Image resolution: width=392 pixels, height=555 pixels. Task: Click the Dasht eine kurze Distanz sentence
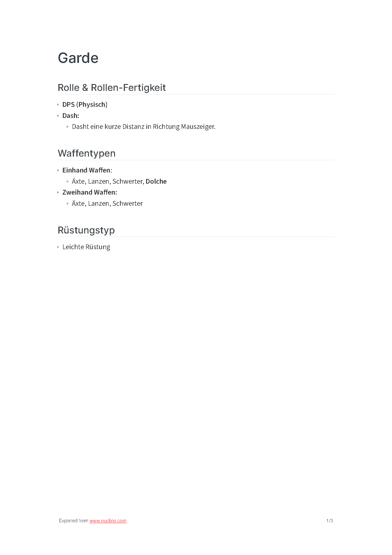tap(144, 127)
